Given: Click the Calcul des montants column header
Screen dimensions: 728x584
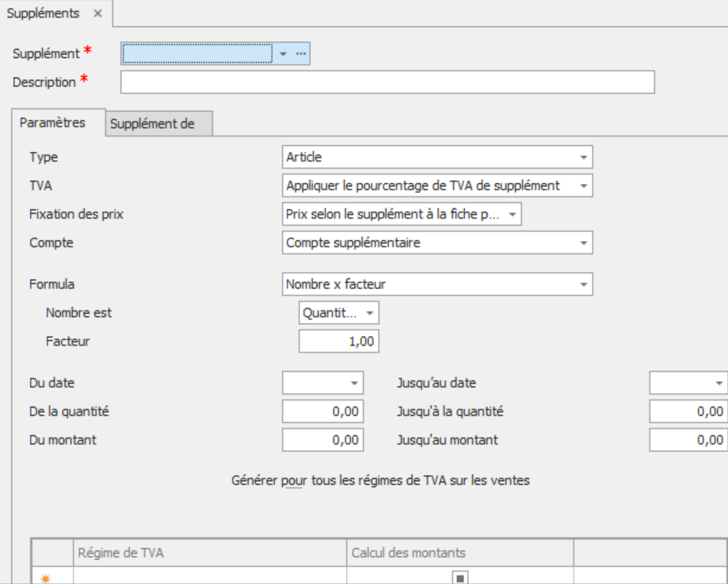Looking at the screenshot, I should point(460,553).
